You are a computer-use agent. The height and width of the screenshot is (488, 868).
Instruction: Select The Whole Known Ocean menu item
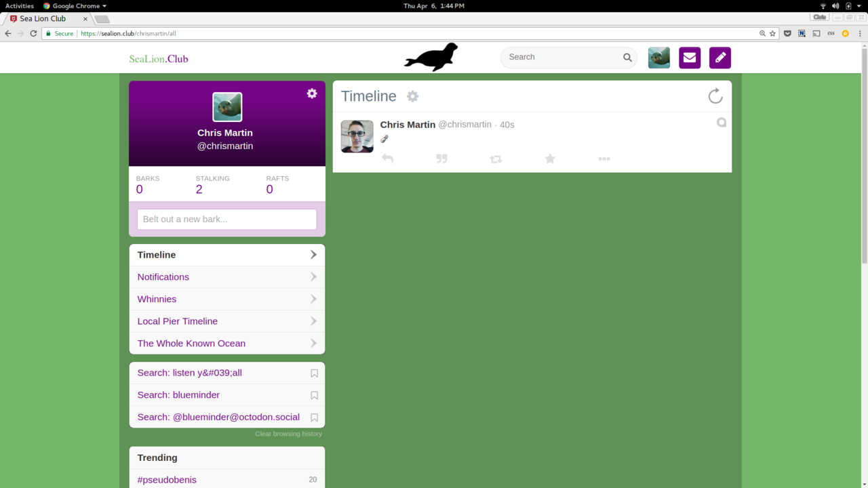(191, 344)
